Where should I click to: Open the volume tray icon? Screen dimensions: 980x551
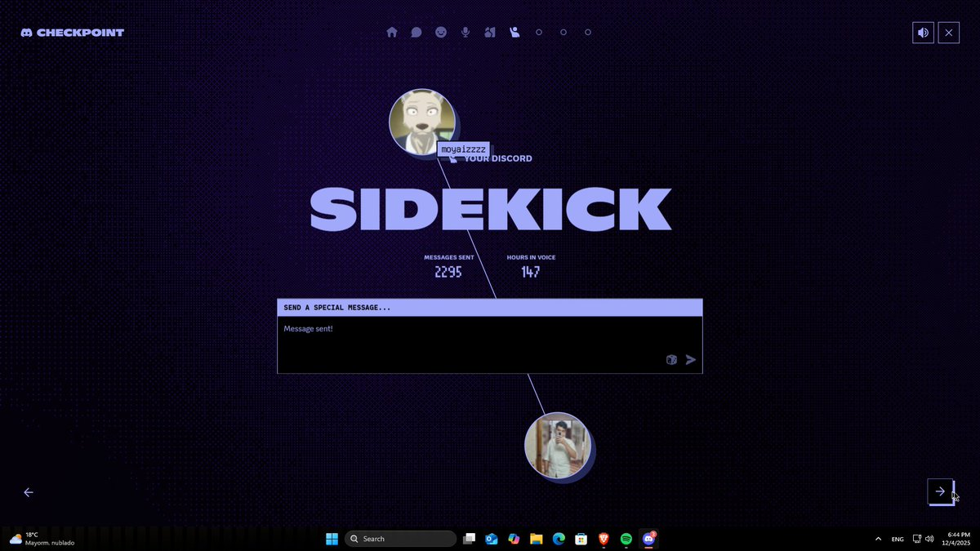point(929,539)
